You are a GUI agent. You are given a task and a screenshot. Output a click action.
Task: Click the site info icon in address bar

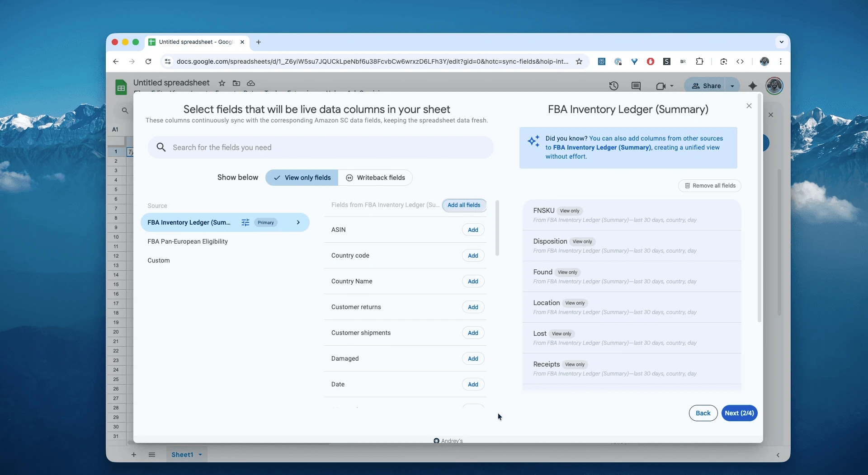coord(168,61)
